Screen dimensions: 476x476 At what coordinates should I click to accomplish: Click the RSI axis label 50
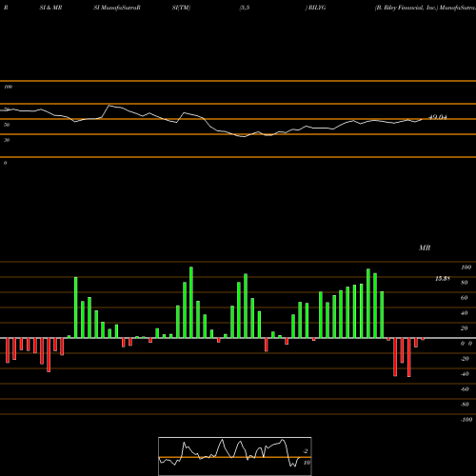pos(7,125)
